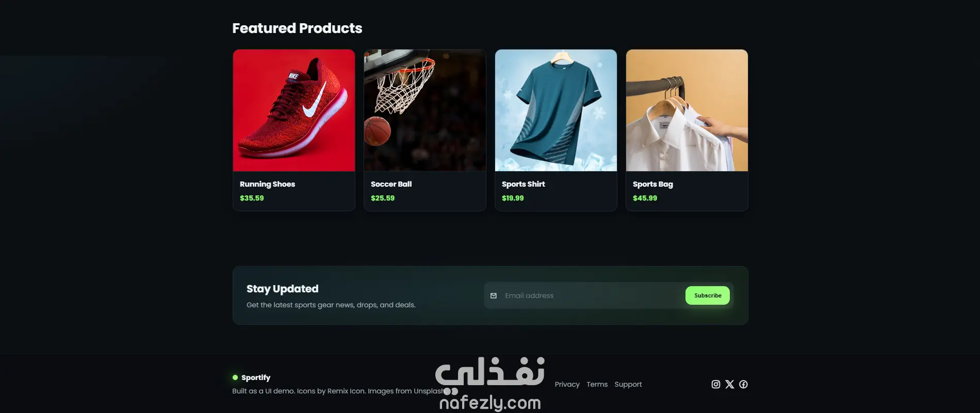The width and height of the screenshot is (980, 413).
Task: Open the Terms footer link
Action: pyautogui.click(x=597, y=384)
